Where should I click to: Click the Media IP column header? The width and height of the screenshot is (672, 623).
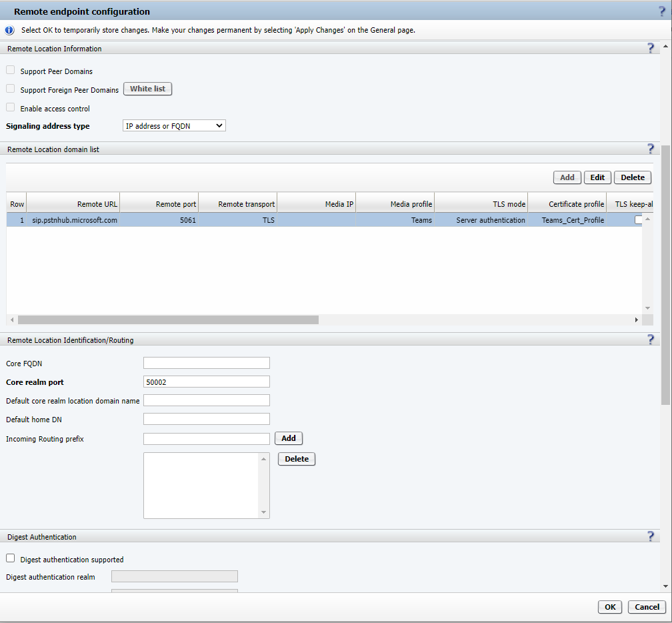coord(317,203)
